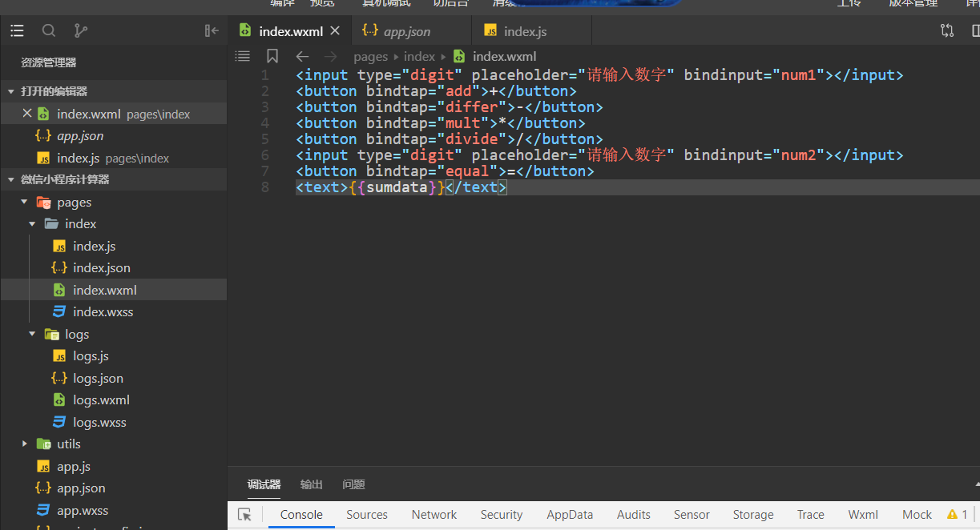
Task: Select the 调试器 panel tab
Action: (x=264, y=484)
